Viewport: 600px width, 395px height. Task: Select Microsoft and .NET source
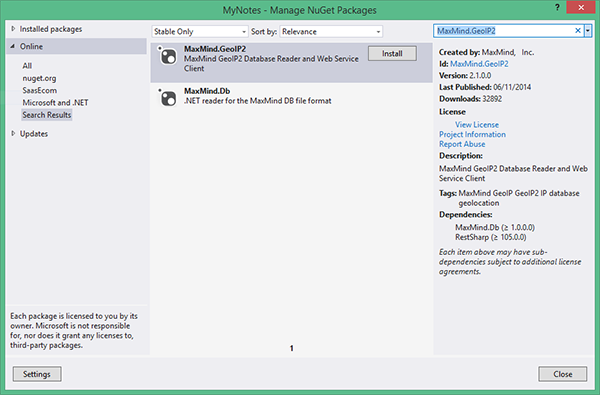tap(55, 103)
